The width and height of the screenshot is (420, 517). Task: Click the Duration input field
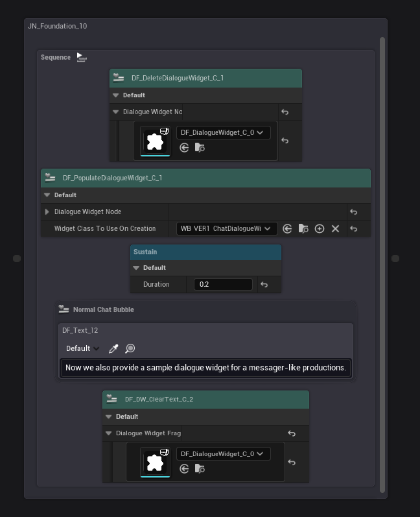[x=222, y=285]
